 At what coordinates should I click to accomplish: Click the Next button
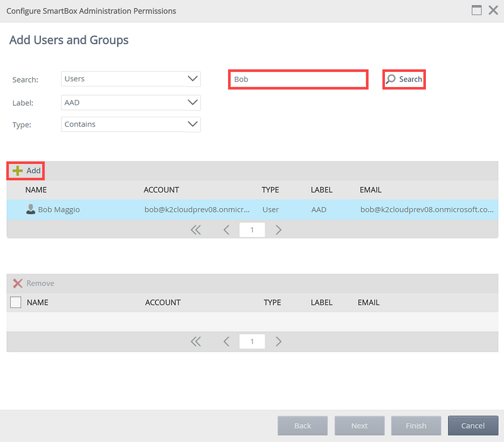pyautogui.click(x=359, y=426)
